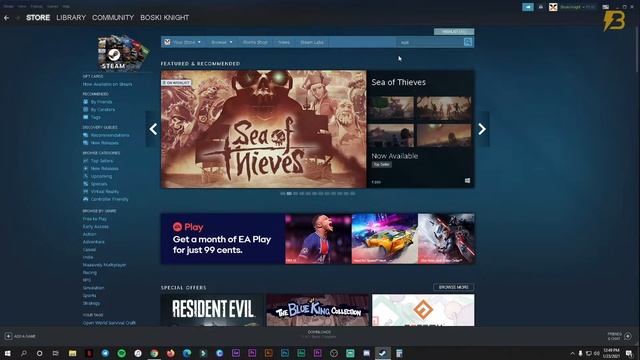Open the Sea of Thieves featured banner
This screenshot has height=360, width=640.
[x=264, y=129]
